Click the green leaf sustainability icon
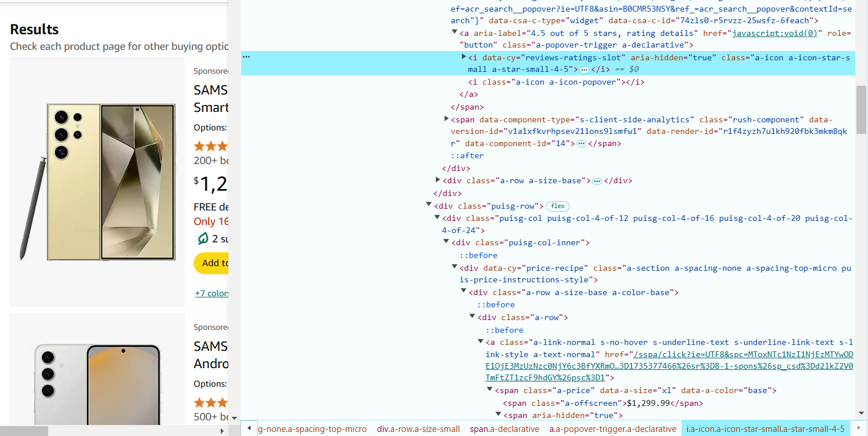This screenshot has height=436, width=868. tap(203, 238)
